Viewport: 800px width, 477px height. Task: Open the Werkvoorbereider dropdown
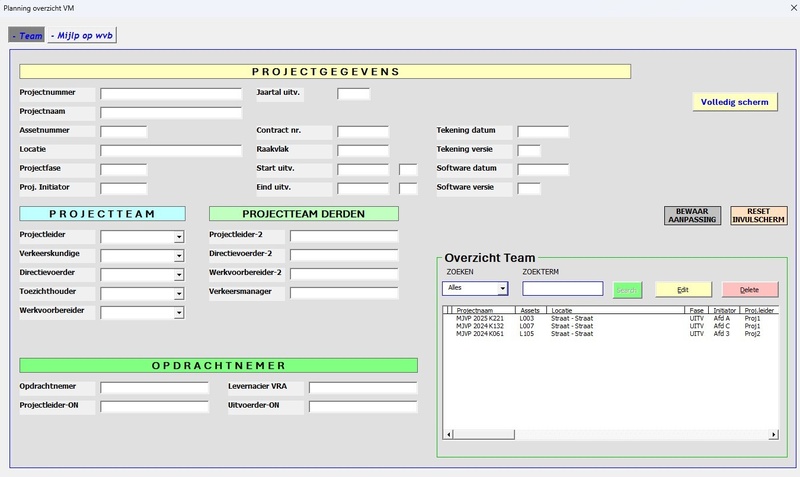(179, 312)
